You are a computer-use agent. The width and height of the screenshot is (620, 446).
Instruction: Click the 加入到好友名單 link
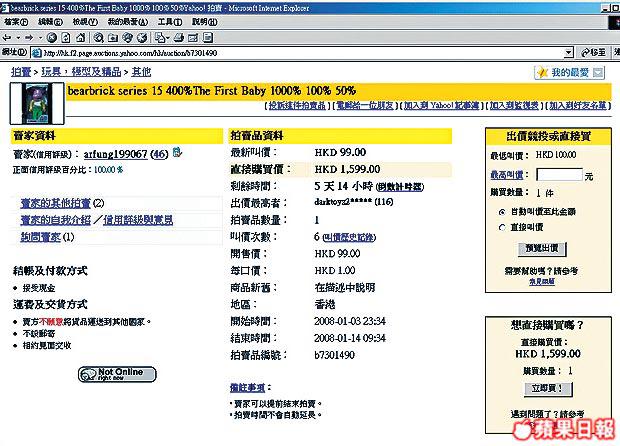(578, 106)
